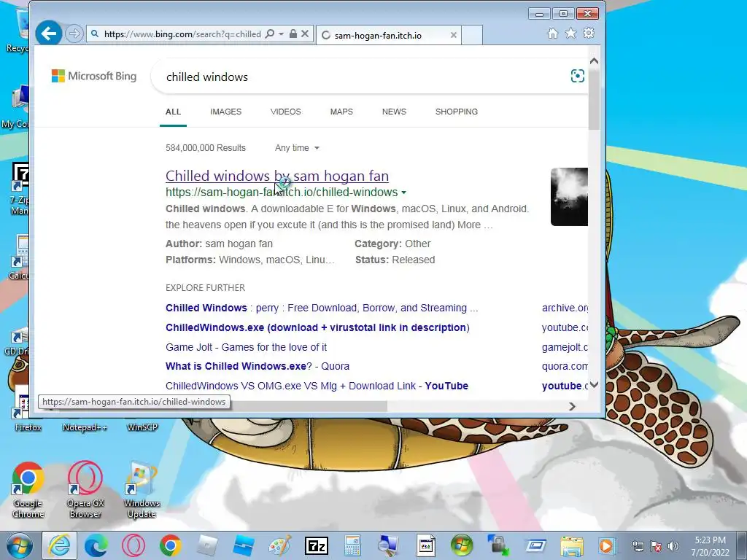Select Windows Update desktop shortcut
Screen dimensions: 747x560
click(142, 491)
